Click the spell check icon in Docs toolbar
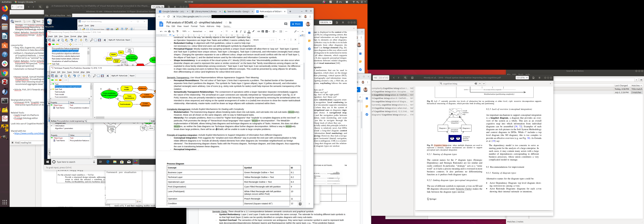 173,31
